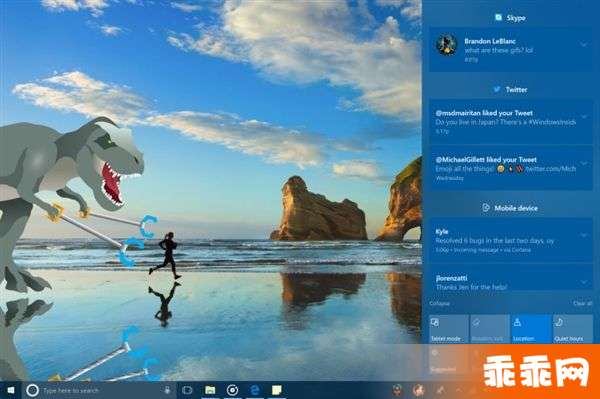Open Kyle's incoming message notification
Viewport: 600px width, 399px height.
[510, 240]
